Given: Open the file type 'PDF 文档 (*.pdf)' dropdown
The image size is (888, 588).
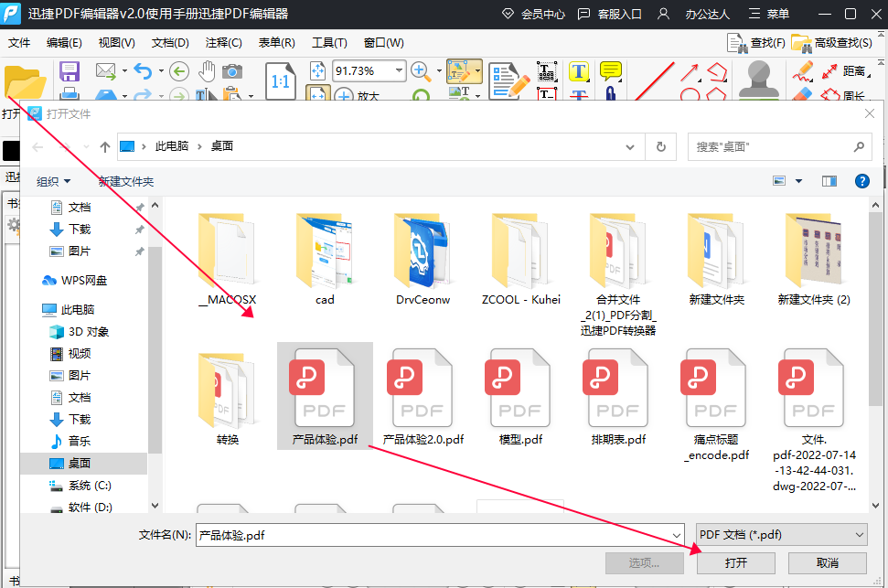Looking at the screenshot, I should [782, 535].
